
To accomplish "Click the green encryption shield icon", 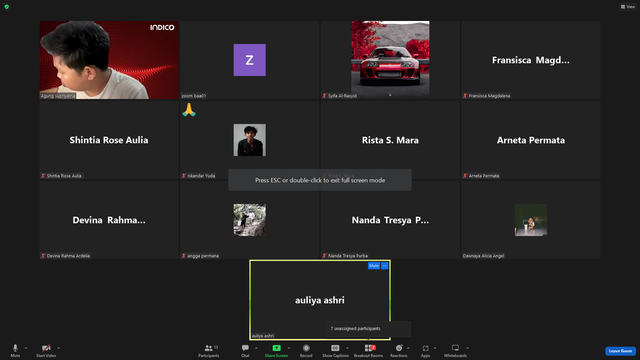I will click(7, 7).
